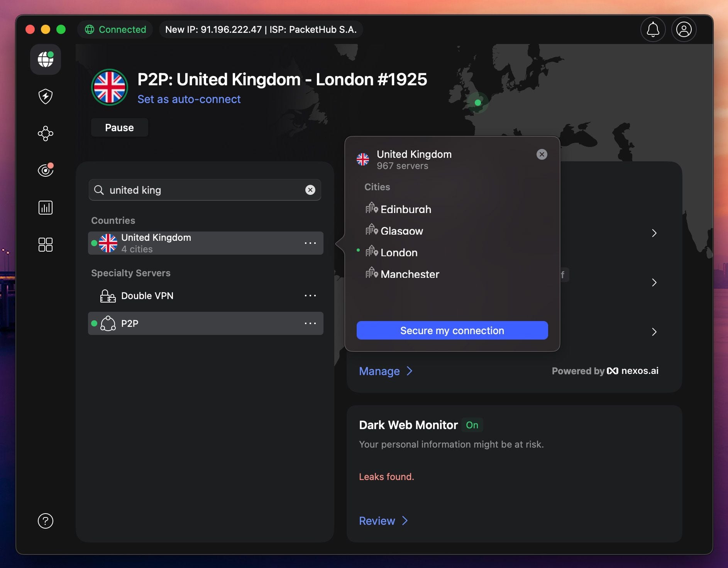
Task: Select the VPN servers globe icon in sidebar
Action: coord(45,59)
